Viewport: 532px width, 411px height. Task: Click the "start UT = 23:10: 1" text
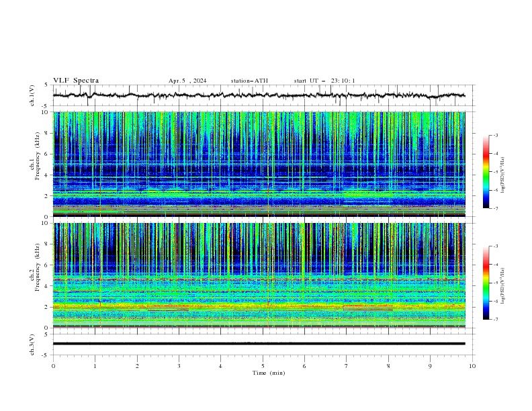click(x=324, y=81)
